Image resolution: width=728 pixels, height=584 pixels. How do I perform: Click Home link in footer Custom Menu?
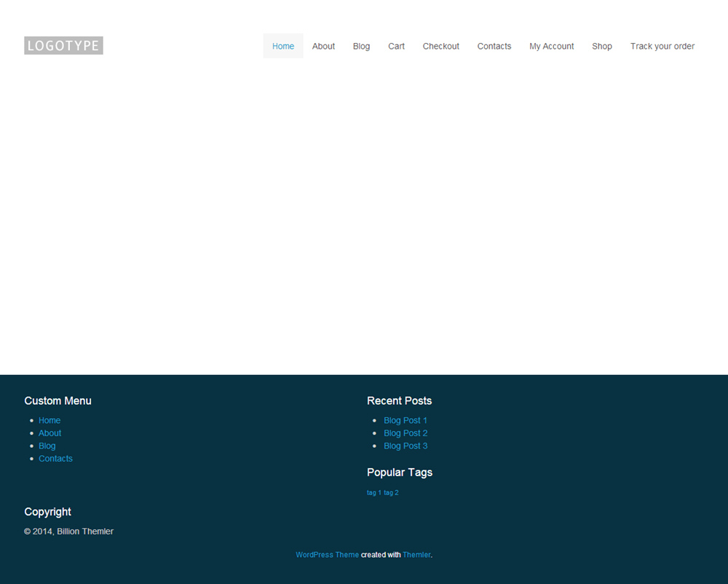click(50, 420)
